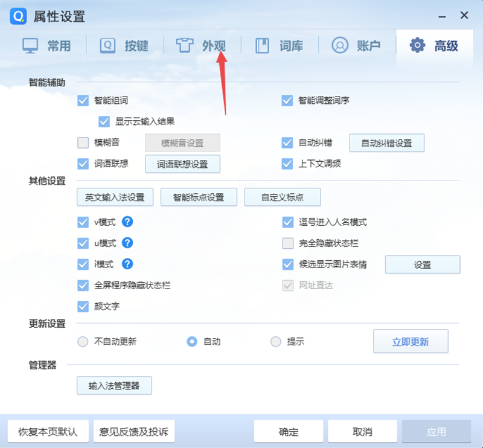Click the gear icon on the 高级 tab
Screen dimensions: 483x448
pos(416,45)
